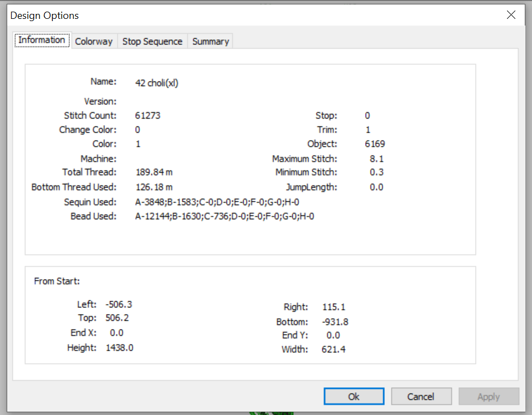The width and height of the screenshot is (532, 415).
Task: Open the Colorway tab
Action: (94, 42)
